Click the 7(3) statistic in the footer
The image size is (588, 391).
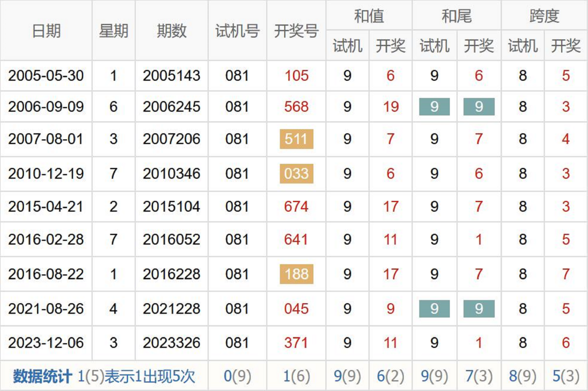479,376
